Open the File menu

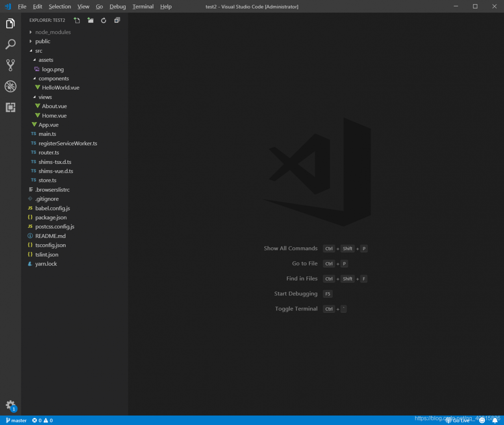22,6
